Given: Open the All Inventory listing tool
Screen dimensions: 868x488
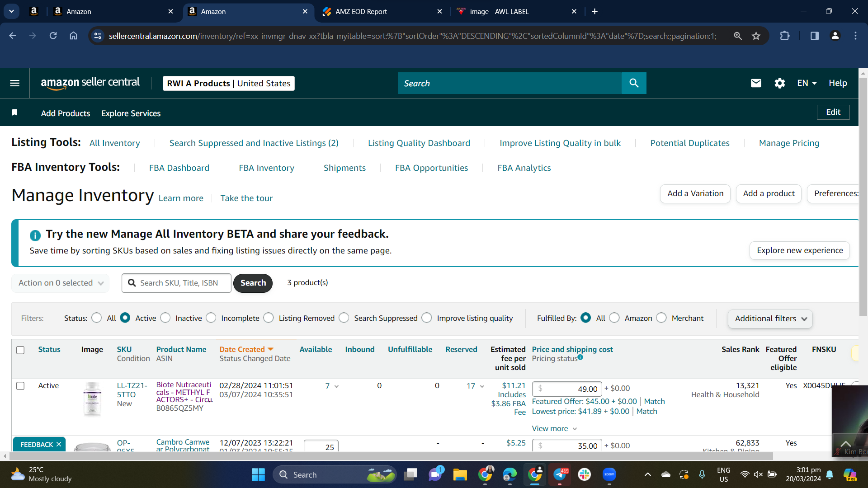Looking at the screenshot, I should tap(115, 143).
